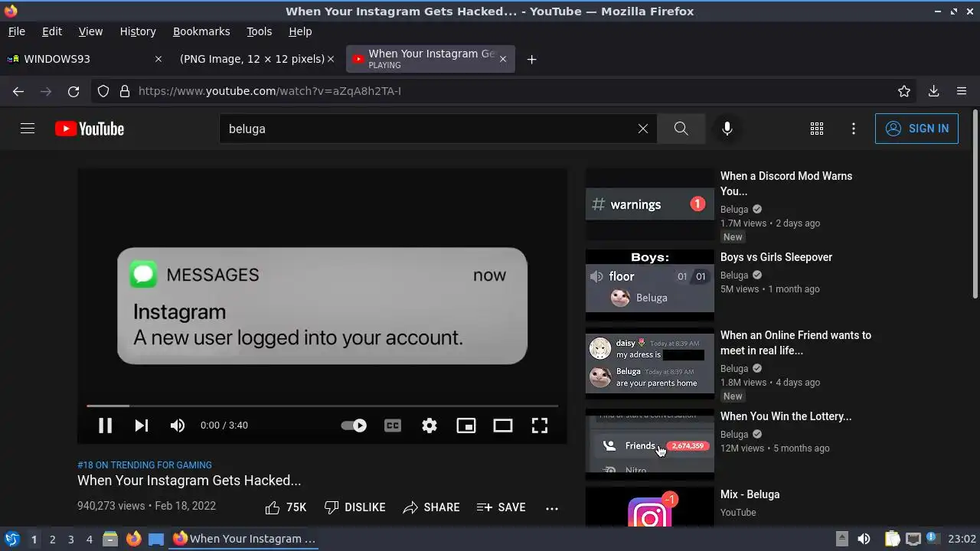Focus the YouTube search field
980x551 pixels.
(x=429, y=129)
